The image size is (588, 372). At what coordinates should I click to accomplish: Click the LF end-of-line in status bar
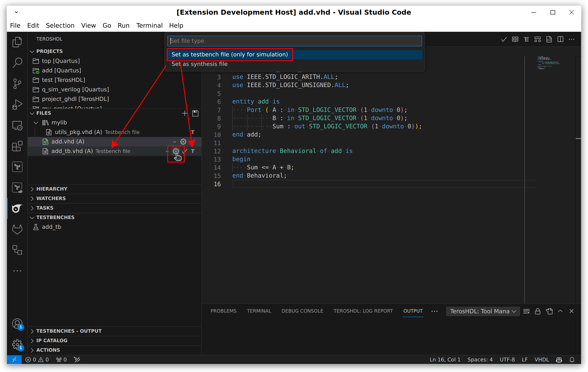(524, 359)
